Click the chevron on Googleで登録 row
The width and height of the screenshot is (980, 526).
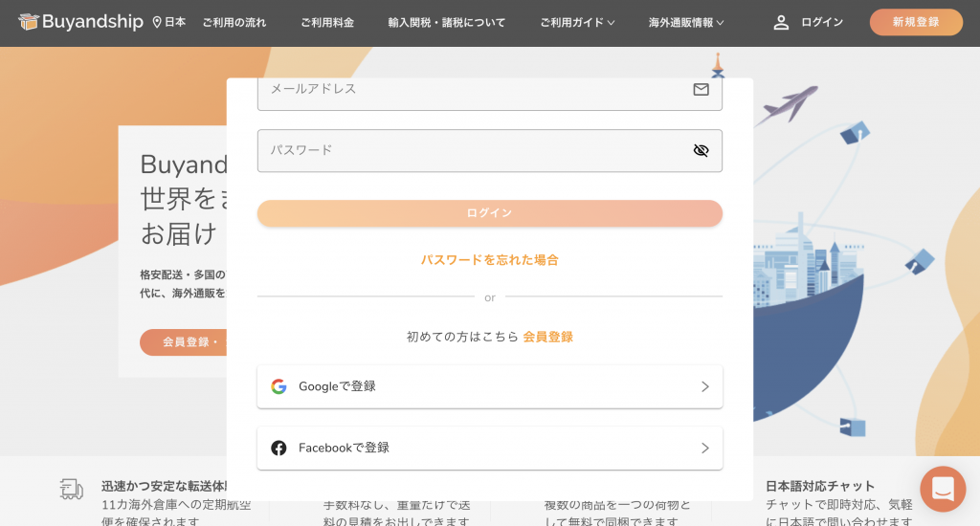705,386
